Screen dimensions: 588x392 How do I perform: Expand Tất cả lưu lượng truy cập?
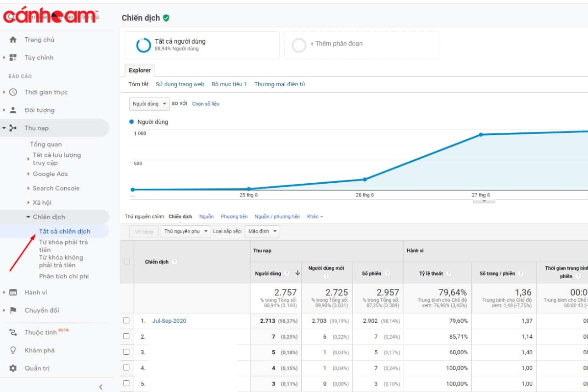click(28, 159)
